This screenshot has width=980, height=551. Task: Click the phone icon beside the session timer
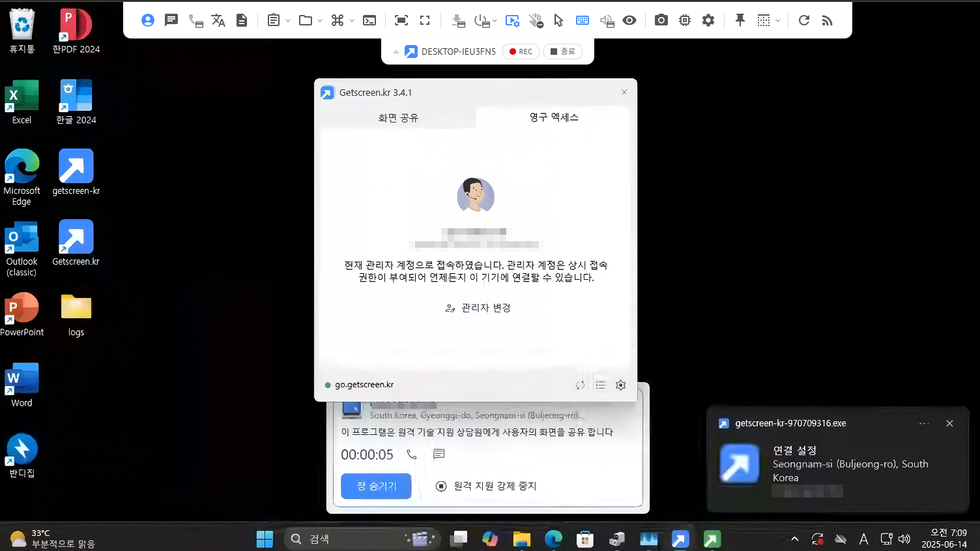tap(411, 454)
